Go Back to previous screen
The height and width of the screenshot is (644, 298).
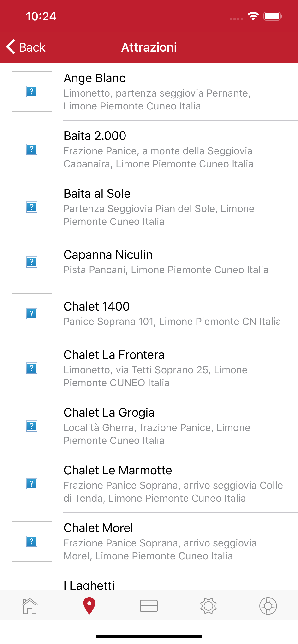tap(26, 47)
